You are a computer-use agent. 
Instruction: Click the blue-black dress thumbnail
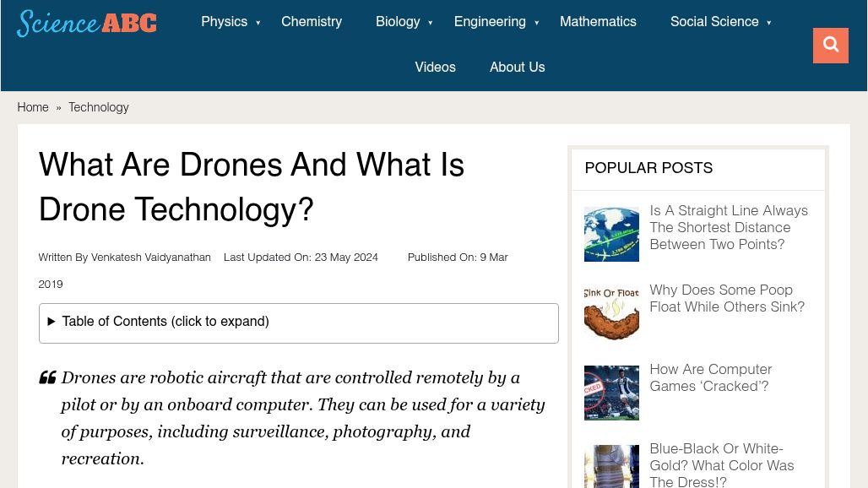[x=610, y=467]
